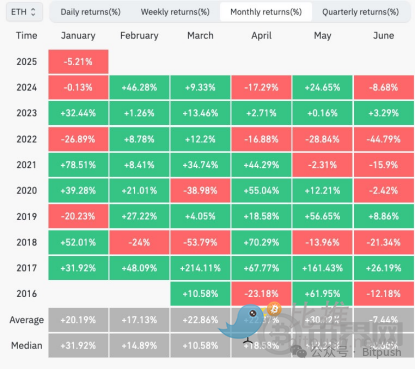415x369 pixels.
Task: Click the orange Bitcoin coin icon
Action: (x=274, y=310)
